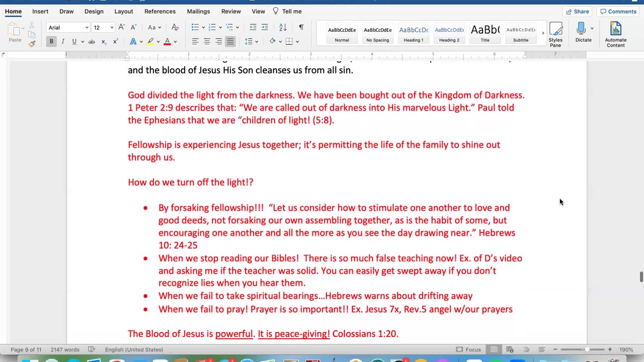Click the line spacing icon
644x362 pixels.
click(x=249, y=41)
